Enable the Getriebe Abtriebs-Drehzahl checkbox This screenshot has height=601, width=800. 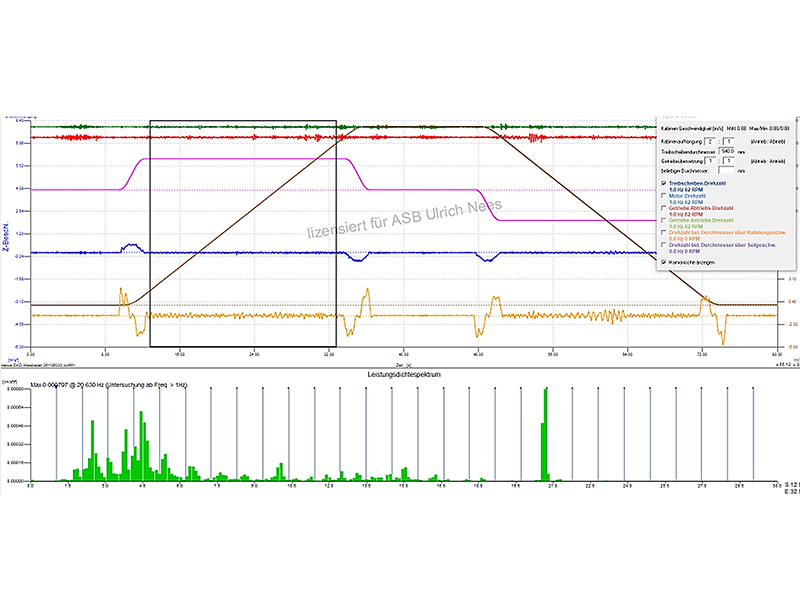tap(661, 207)
